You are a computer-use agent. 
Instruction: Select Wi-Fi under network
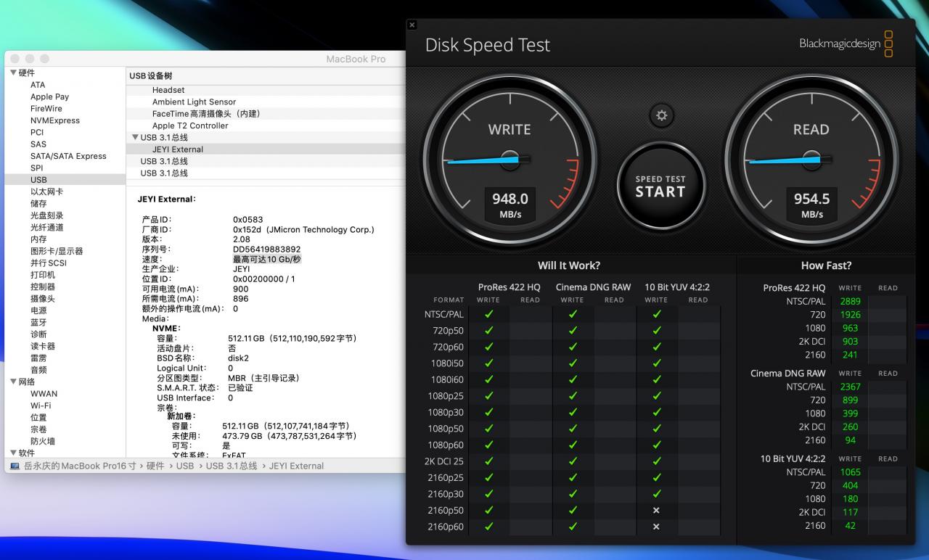[x=41, y=405]
